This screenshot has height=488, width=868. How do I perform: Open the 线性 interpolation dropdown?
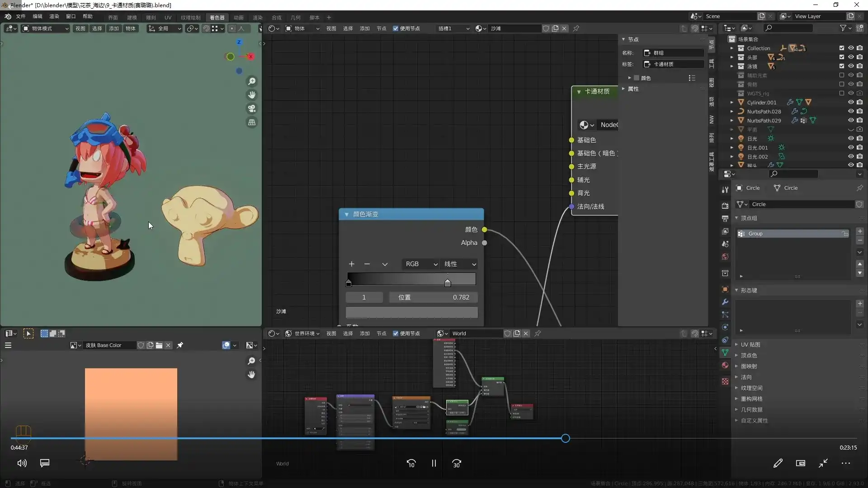pos(459,264)
